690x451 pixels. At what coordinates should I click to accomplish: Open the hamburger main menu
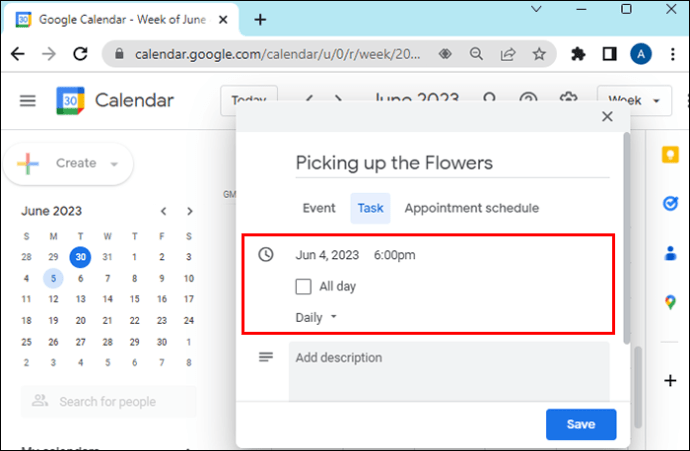[27, 101]
